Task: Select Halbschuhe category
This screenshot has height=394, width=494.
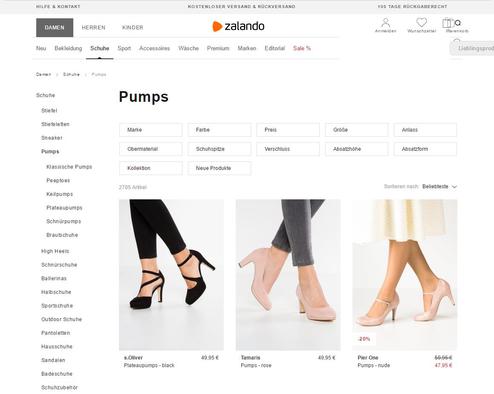Action: point(56,292)
